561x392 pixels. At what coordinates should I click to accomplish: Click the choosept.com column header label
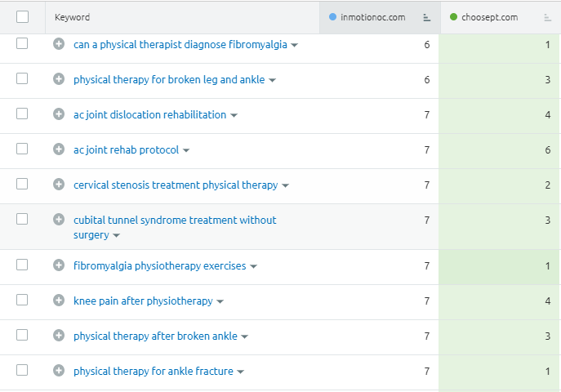[x=495, y=17]
